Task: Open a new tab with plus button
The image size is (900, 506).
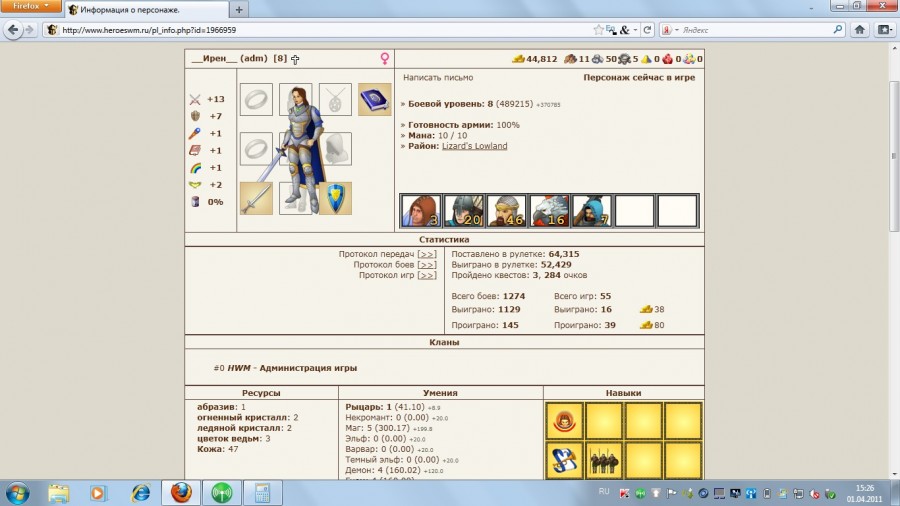Action: click(x=239, y=10)
